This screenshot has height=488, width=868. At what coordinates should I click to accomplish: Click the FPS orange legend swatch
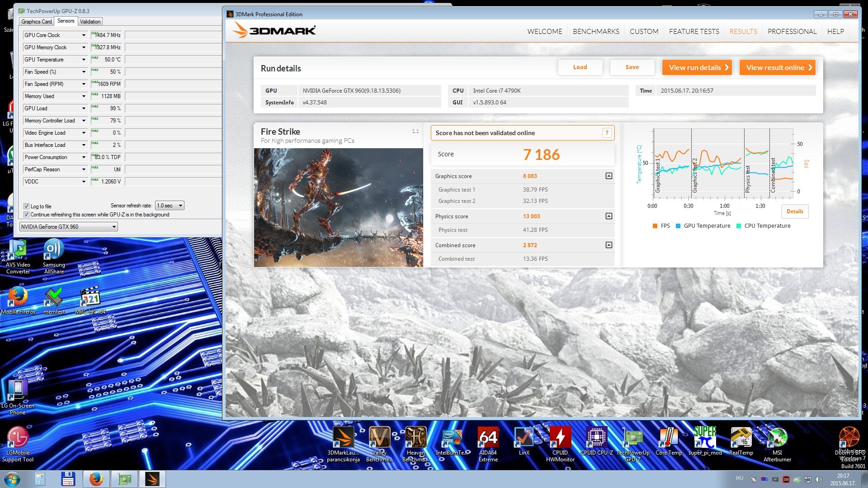pyautogui.click(x=655, y=226)
